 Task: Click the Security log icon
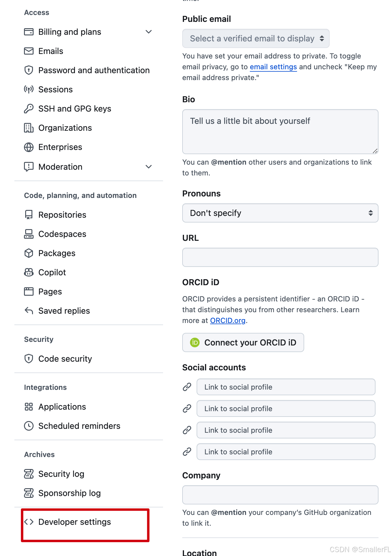click(29, 474)
